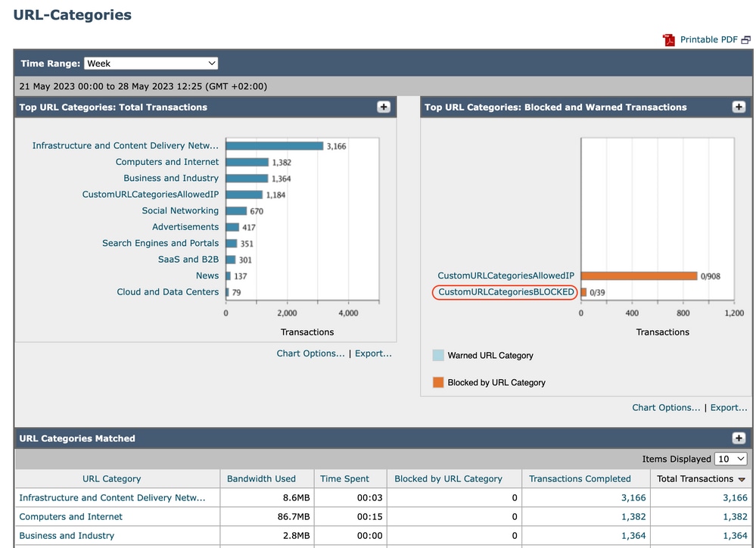
Task: Click the blue 3,166 bar in Total Transactions chart
Action: (x=275, y=145)
